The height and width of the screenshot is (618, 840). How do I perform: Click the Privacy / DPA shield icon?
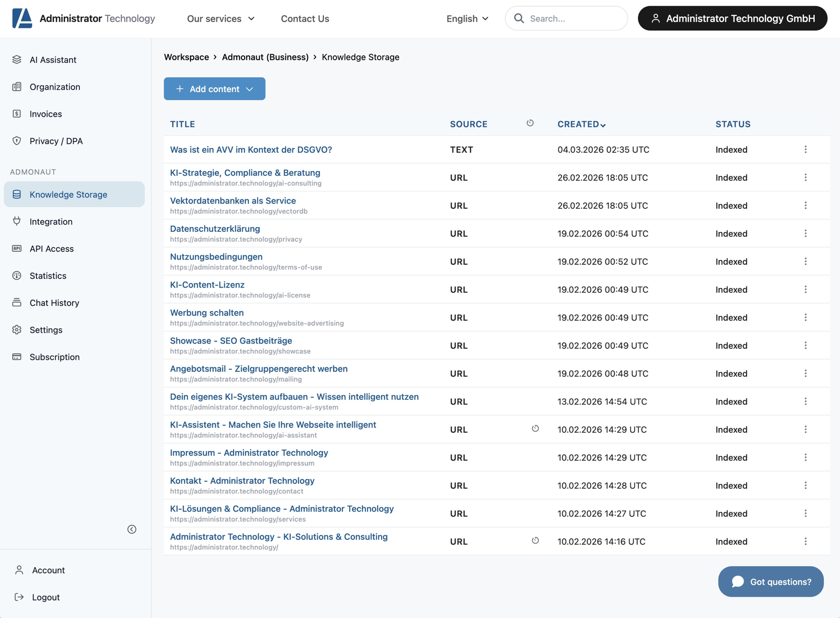(x=17, y=141)
